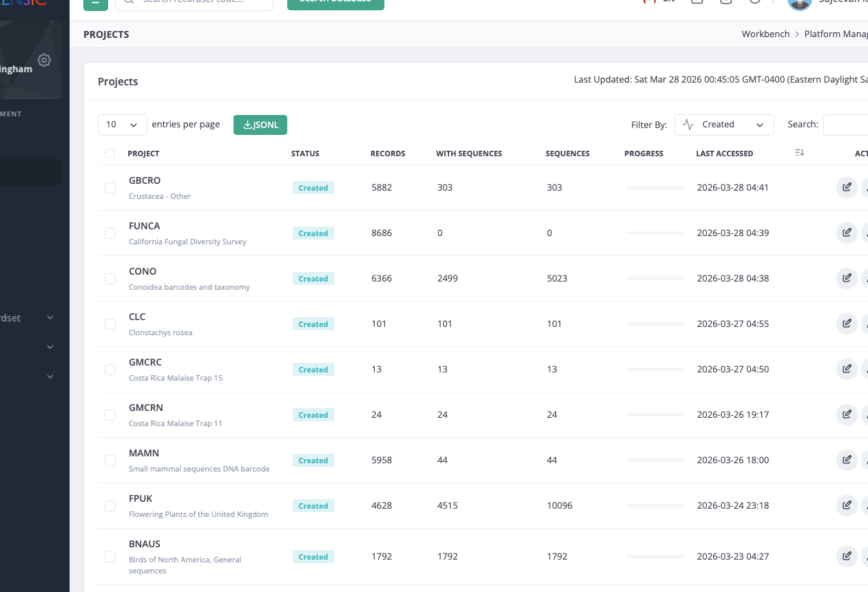Image resolution: width=868 pixels, height=592 pixels.
Task: Check the MAMN row checkbox
Action: [110, 460]
